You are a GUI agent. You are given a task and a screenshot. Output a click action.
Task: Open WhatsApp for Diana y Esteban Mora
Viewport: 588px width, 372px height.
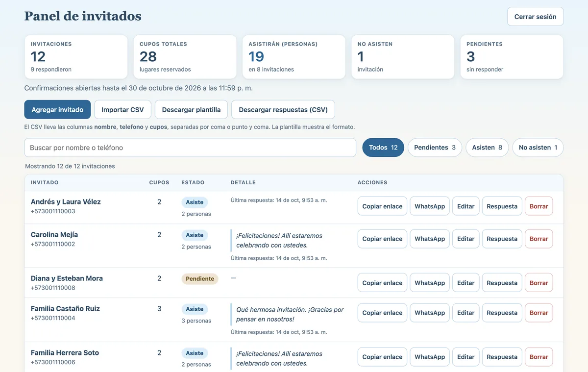430,283
